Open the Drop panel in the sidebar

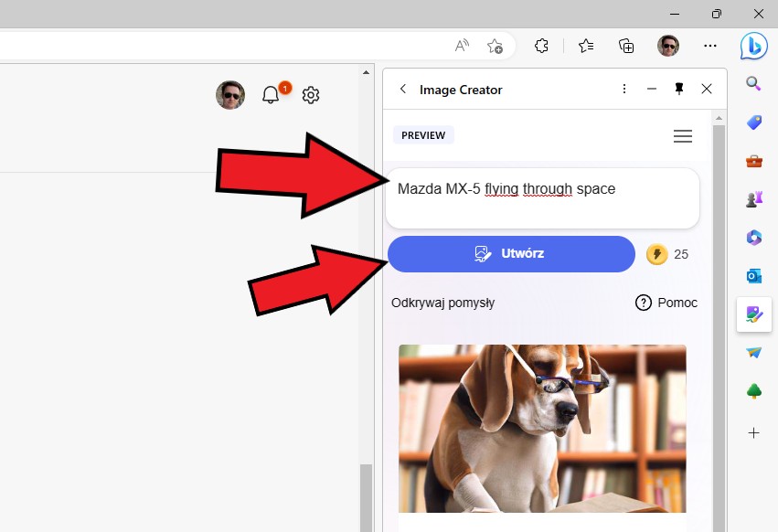[x=753, y=353]
